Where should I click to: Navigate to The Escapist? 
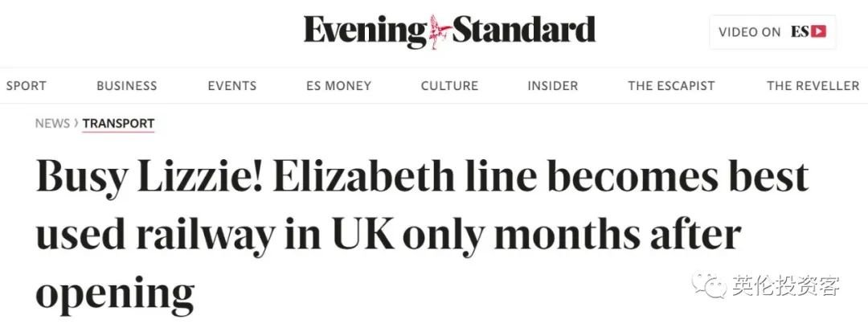(671, 86)
